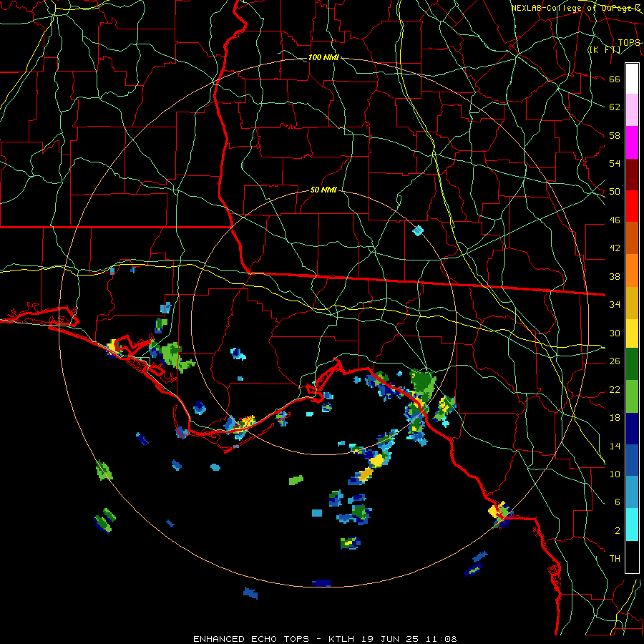Click legend value 10

(615, 474)
